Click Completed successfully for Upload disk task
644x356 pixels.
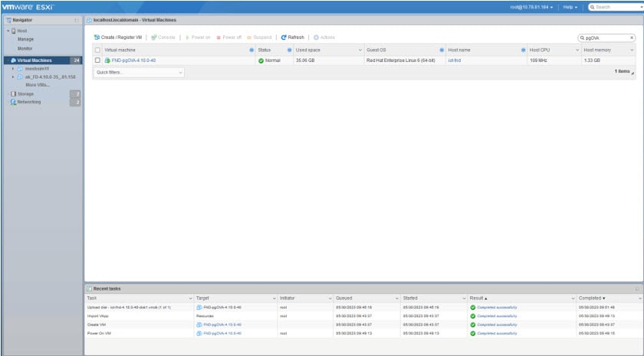click(497, 307)
